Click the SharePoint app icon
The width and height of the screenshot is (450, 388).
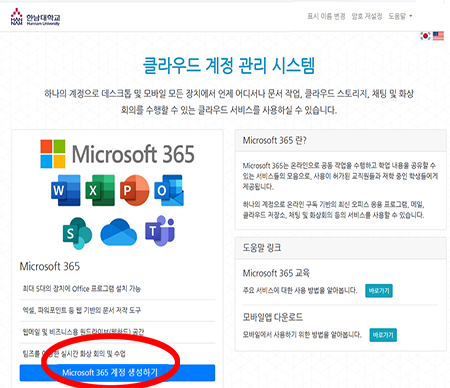[77, 233]
